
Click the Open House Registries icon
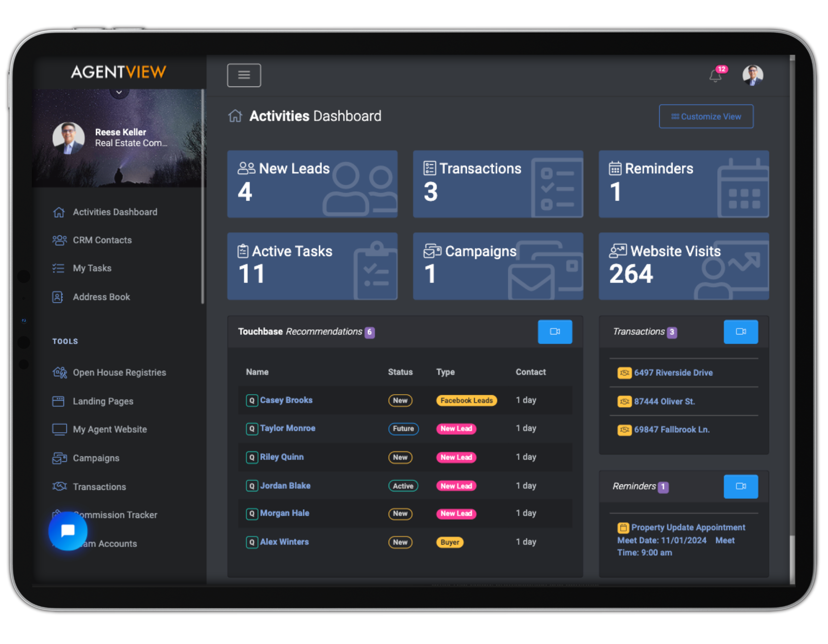click(59, 373)
